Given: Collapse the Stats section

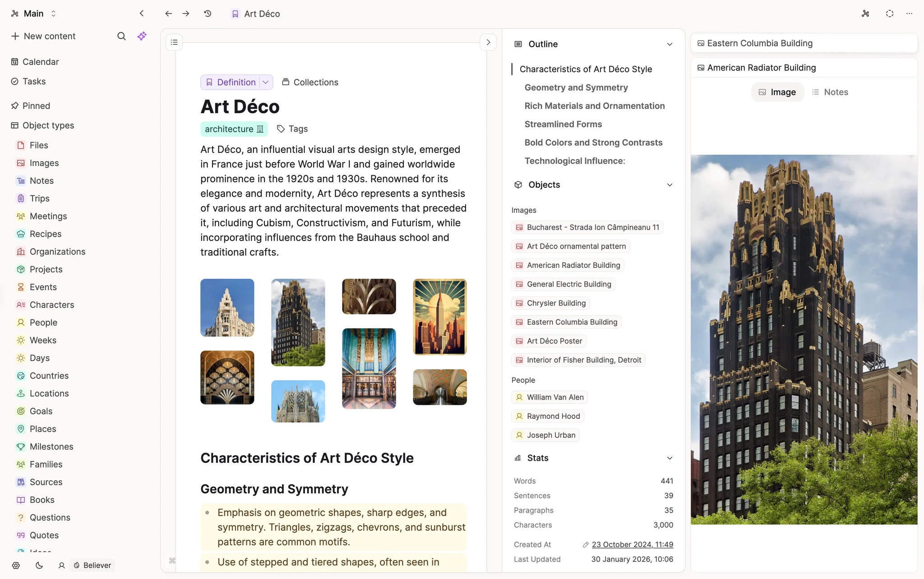Looking at the screenshot, I should tap(670, 458).
